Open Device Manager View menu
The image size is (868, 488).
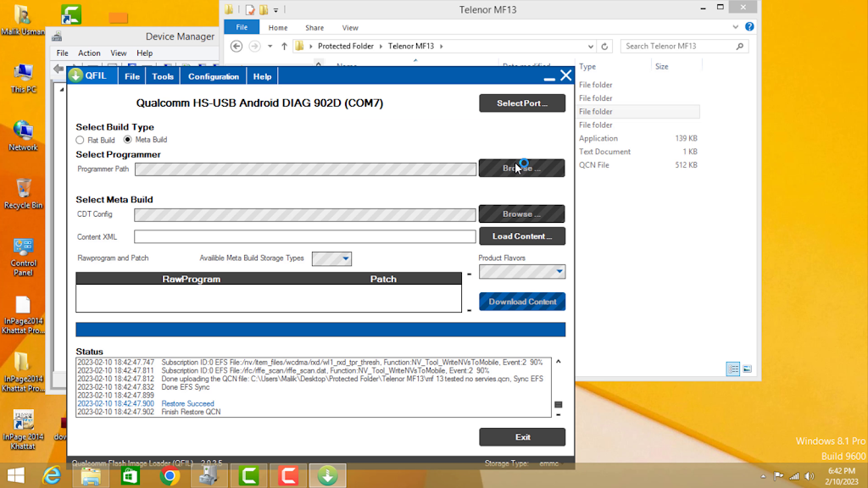[x=119, y=53]
